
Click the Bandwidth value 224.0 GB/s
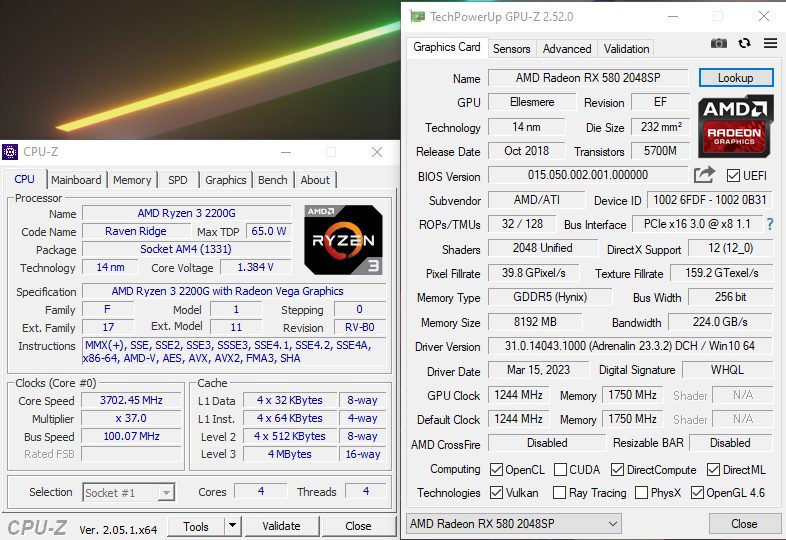pyautogui.click(x=720, y=322)
